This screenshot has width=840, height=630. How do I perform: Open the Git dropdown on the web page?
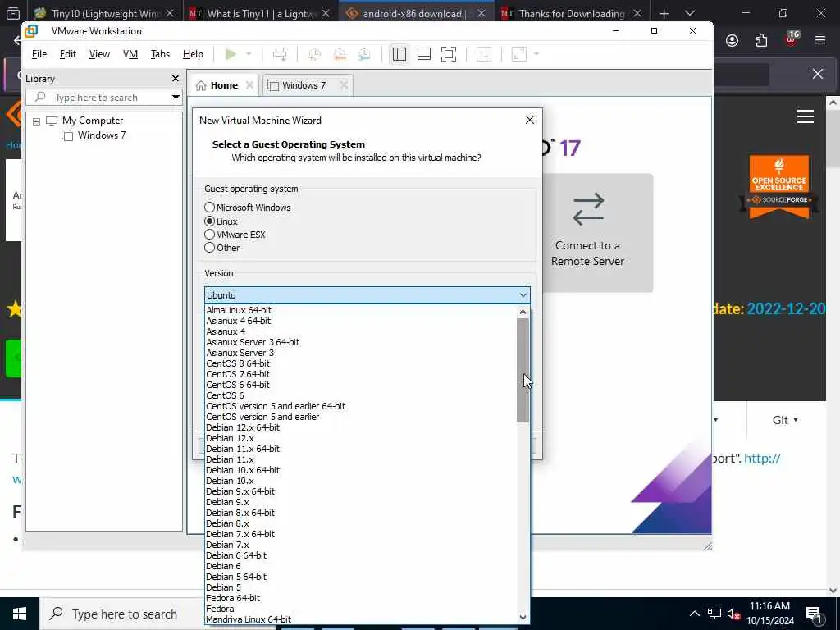point(785,420)
